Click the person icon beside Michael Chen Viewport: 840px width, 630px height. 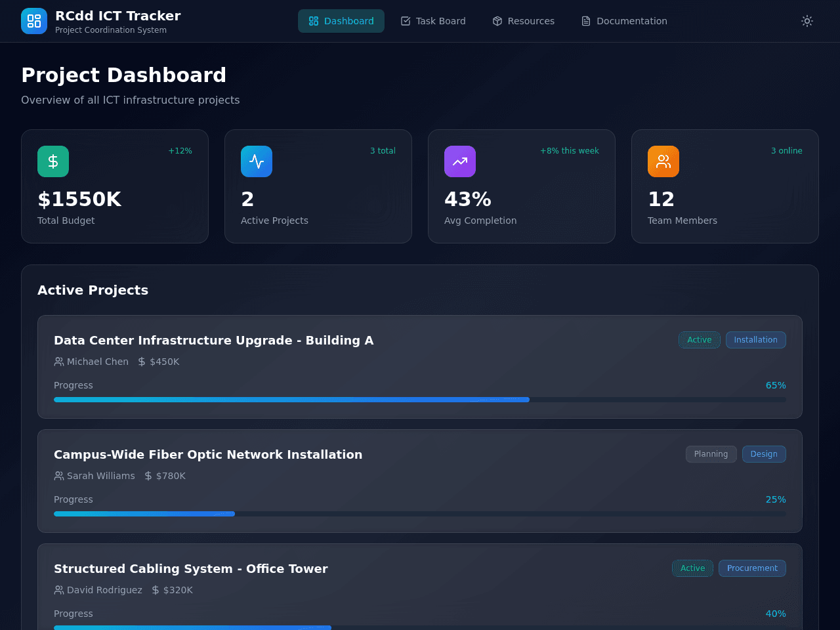coord(59,362)
